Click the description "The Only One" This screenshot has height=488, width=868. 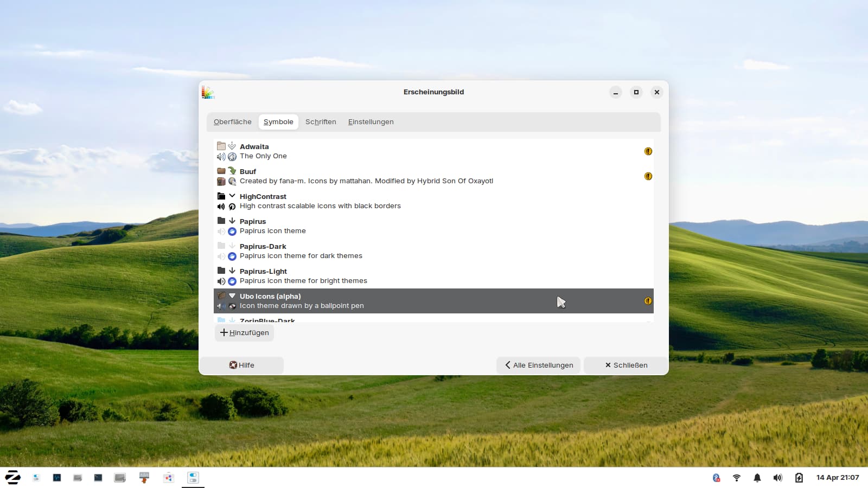click(263, 156)
